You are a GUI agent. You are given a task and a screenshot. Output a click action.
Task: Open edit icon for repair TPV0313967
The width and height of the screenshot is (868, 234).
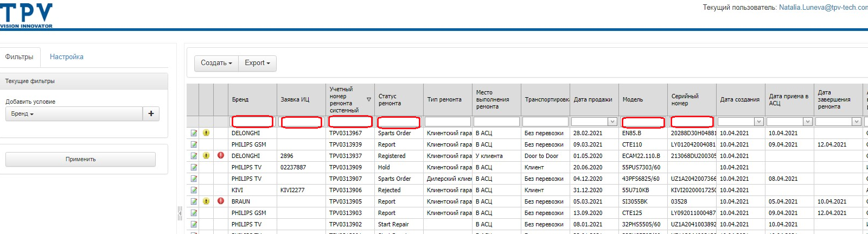click(x=194, y=133)
